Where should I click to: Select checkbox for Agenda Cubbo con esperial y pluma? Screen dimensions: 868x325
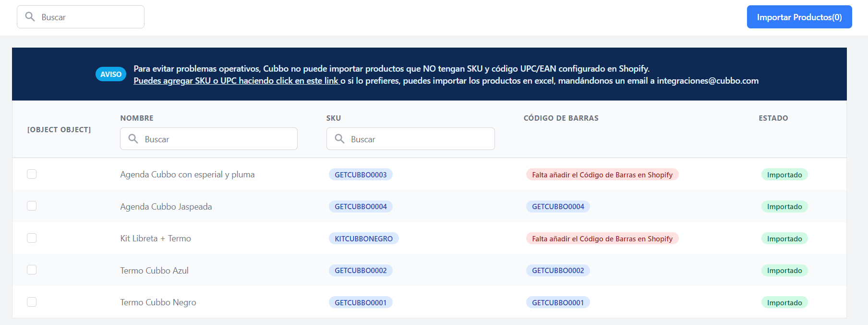pos(32,174)
